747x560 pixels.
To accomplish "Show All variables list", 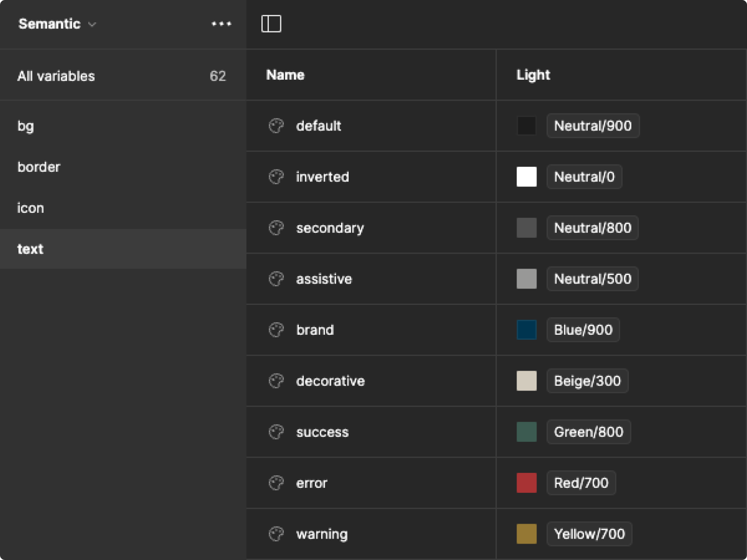I will click(x=56, y=76).
